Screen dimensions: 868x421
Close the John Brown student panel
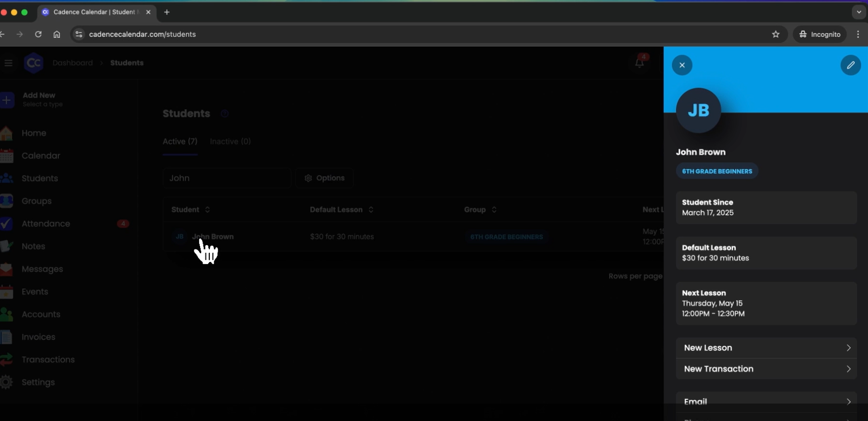[682, 65]
